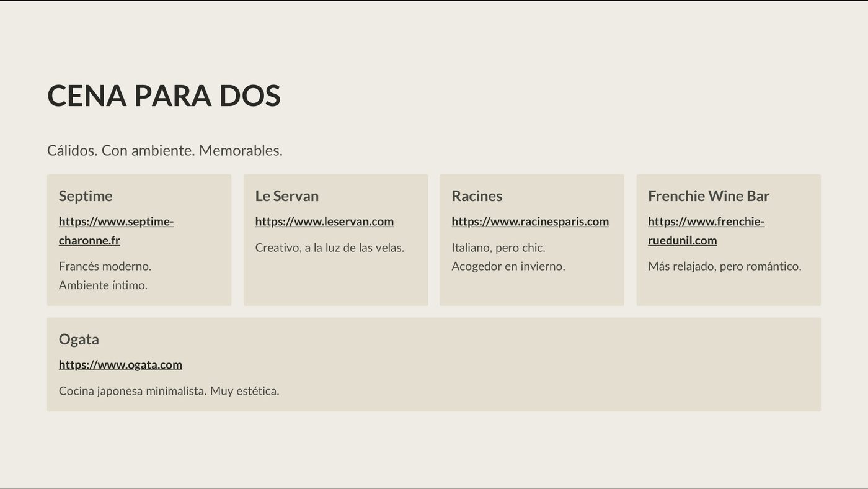Click "Creativo, a la luz de las velas."

(x=330, y=248)
